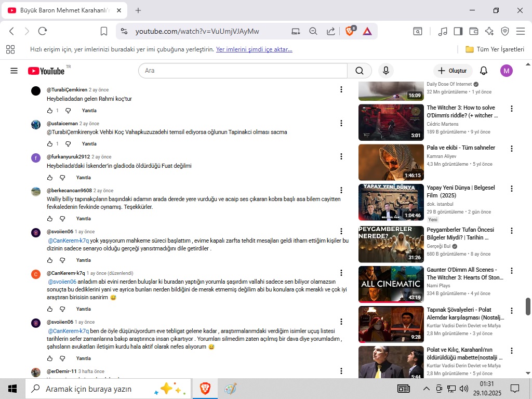The image size is (532, 399).
Task: Focus the Ara search box
Action: click(x=243, y=71)
